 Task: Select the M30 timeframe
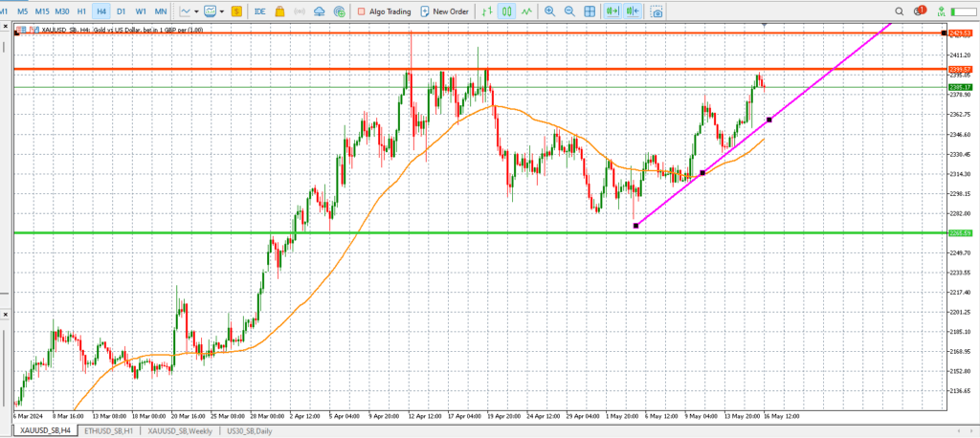(x=62, y=11)
